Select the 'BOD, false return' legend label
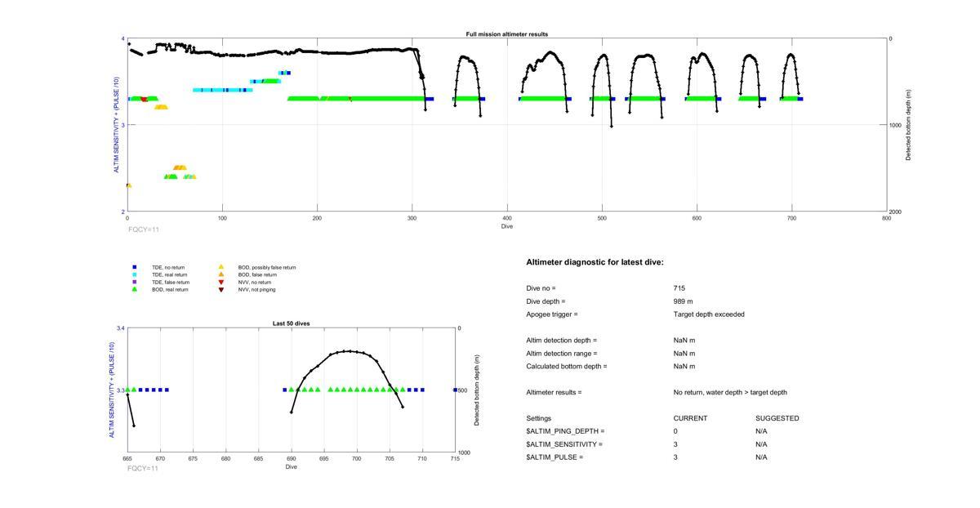This screenshot has width=980, height=508. [x=257, y=274]
